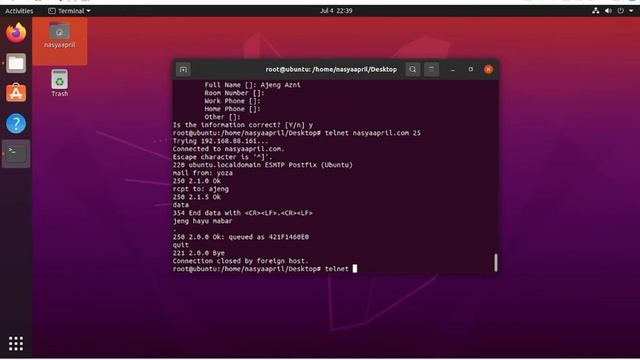Click the text 'Other []:'
Screen dimensions: 640x360
click(222, 117)
